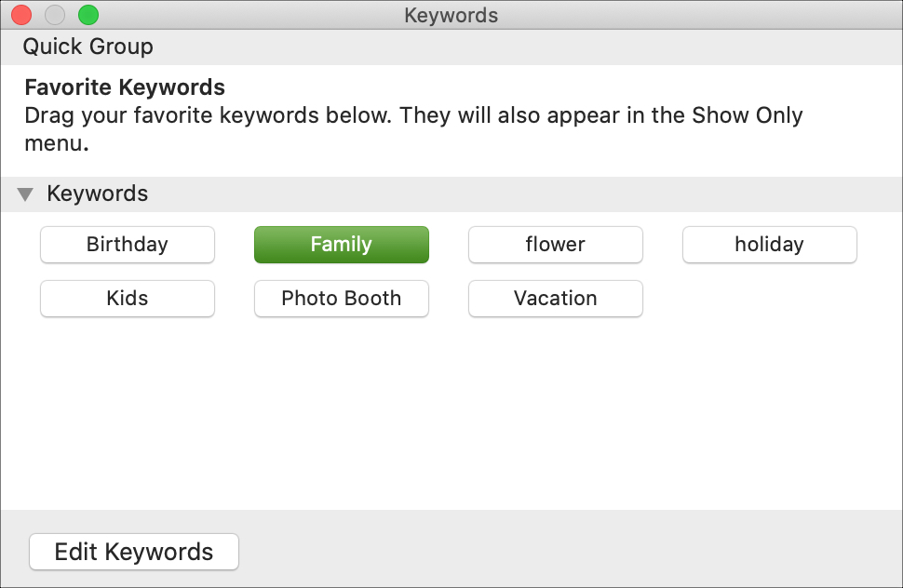Toggle the Birthday keyword
Image resolution: width=903 pixels, height=588 pixels.
click(x=128, y=245)
